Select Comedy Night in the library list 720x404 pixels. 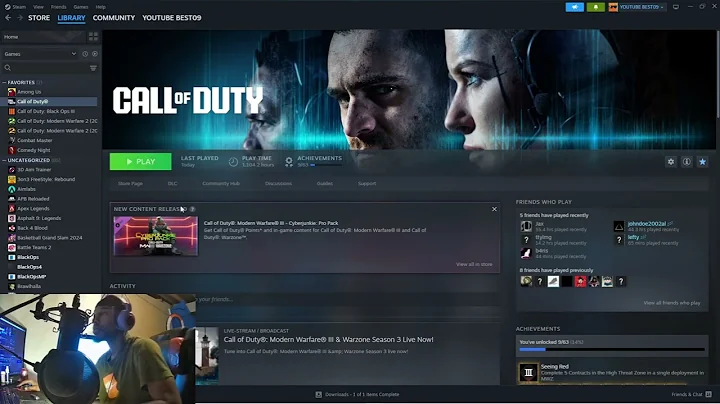click(34, 150)
